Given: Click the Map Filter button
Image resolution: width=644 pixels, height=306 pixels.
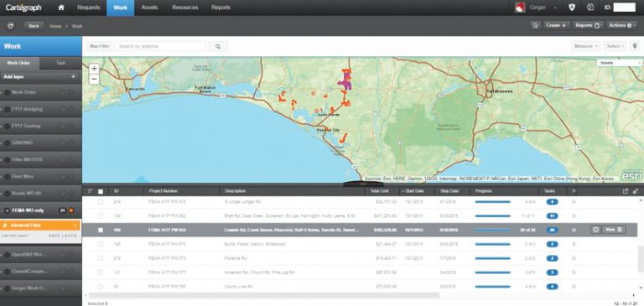Looking at the screenshot, I should point(100,46).
